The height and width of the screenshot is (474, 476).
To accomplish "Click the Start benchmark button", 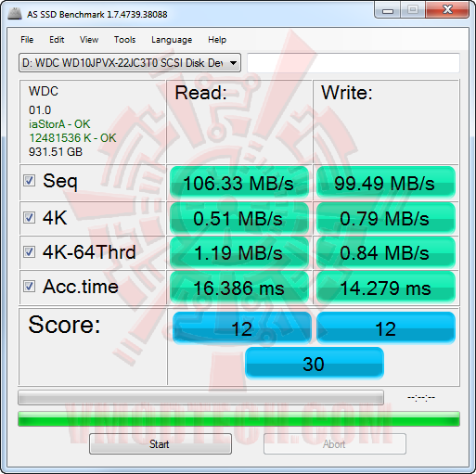I will 161,444.
